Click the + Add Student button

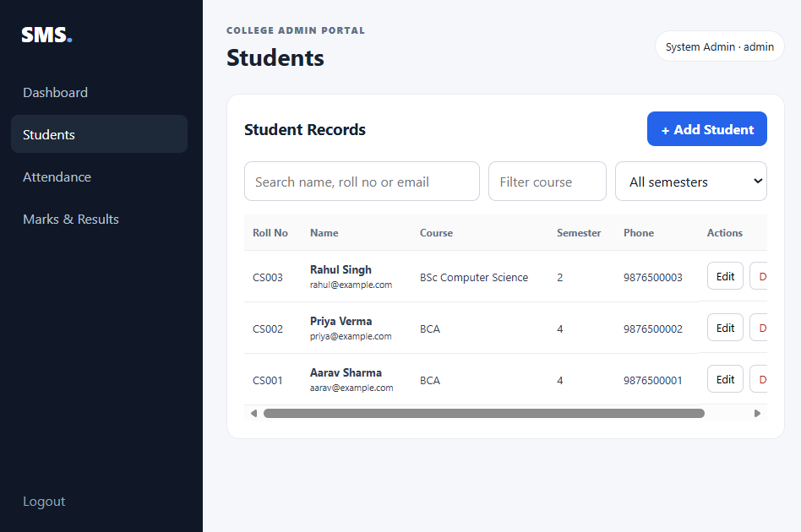point(707,129)
